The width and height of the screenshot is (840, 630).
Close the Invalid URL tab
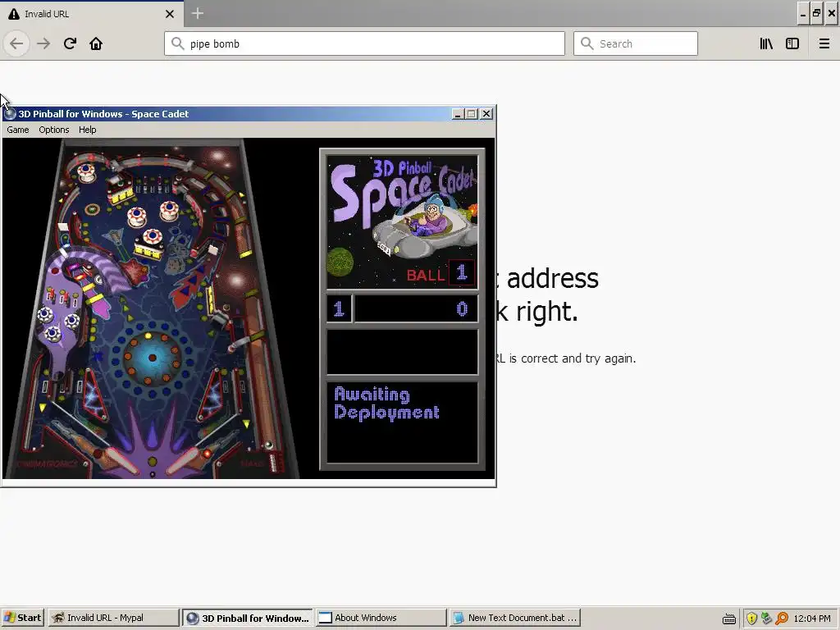click(169, 14)
